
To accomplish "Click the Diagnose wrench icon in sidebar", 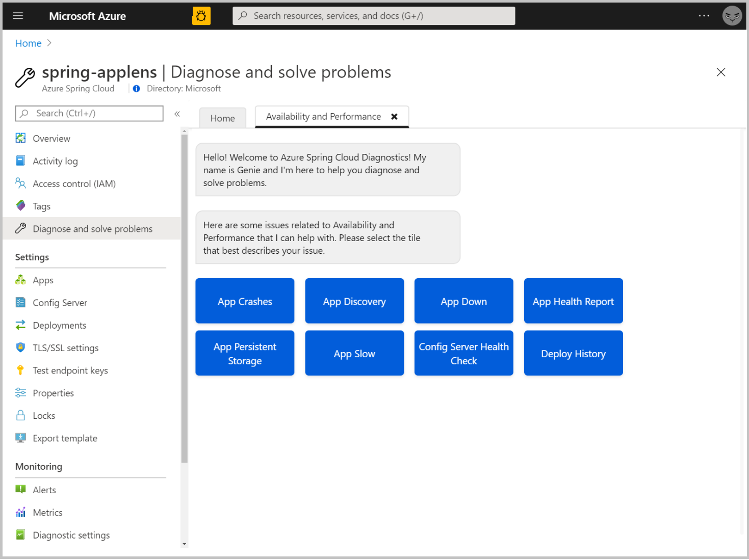I will click(20, 228).
